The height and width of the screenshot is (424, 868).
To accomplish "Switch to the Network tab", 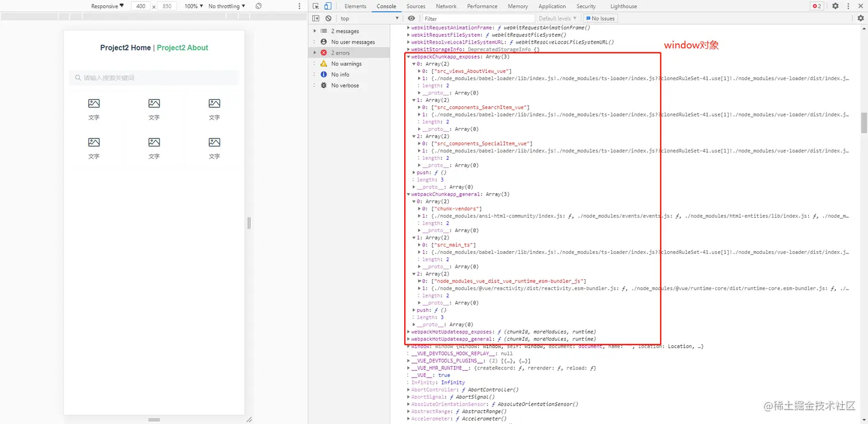I will point(446,6).
